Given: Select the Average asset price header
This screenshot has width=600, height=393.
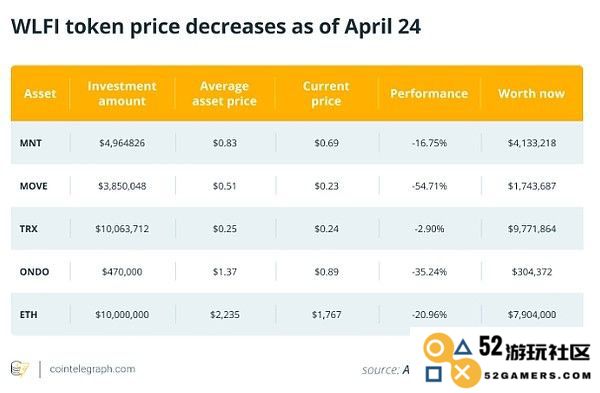Looking at the screenshot, I should pos(224,93).
